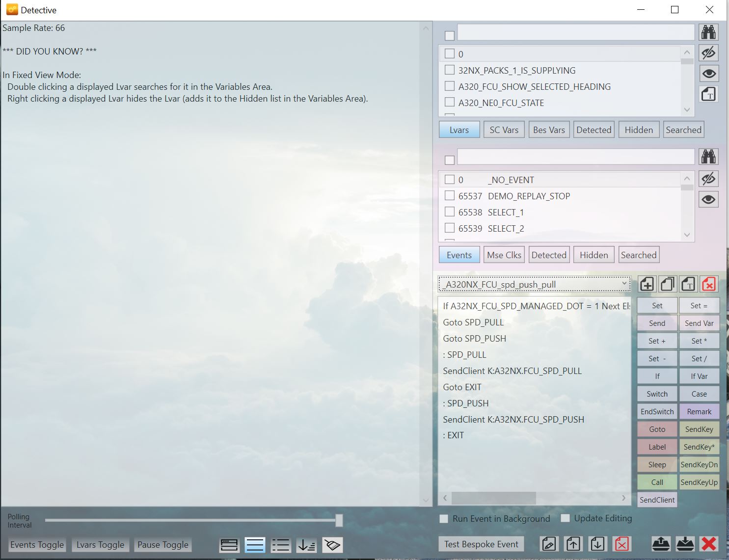The image size is (729, 560).
Task: Enable Run Event in Background checkbox
Action: click(444, 519)
